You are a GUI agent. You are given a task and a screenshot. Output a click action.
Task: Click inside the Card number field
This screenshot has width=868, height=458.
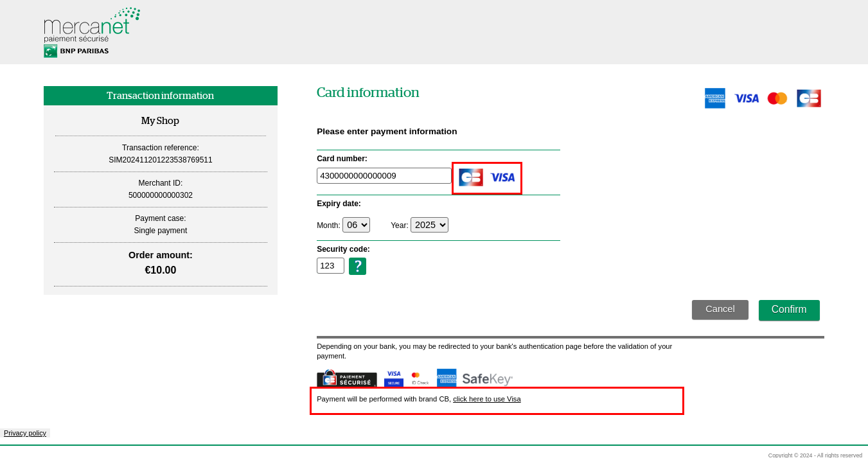pos(384,175)
